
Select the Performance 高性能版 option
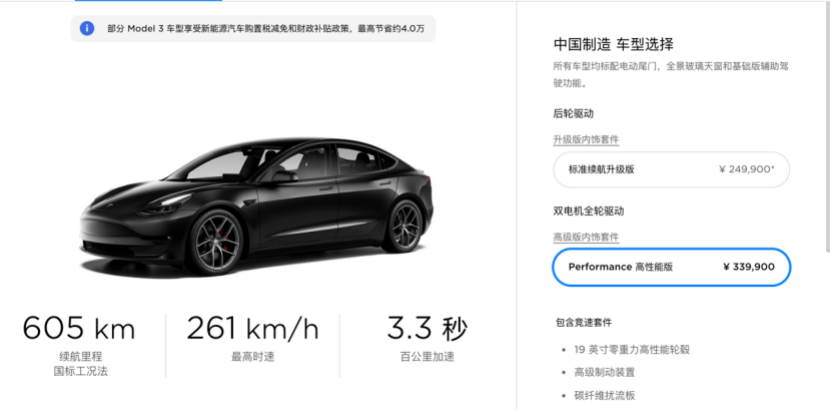[671, 267]
